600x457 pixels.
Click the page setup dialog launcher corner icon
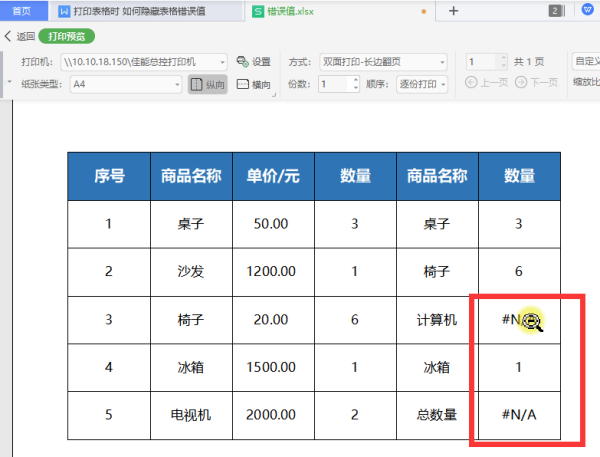(274, 95)
